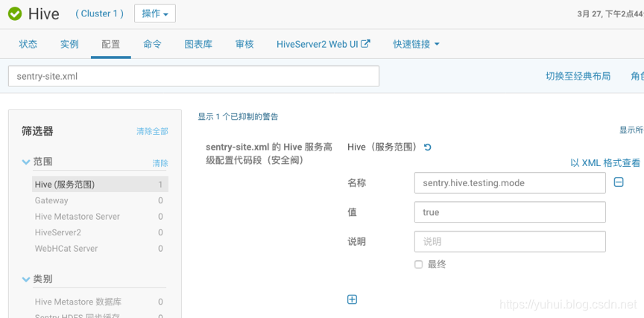Click the 说明 description input field
The image size is (644, 318).
tap(510, 242)
